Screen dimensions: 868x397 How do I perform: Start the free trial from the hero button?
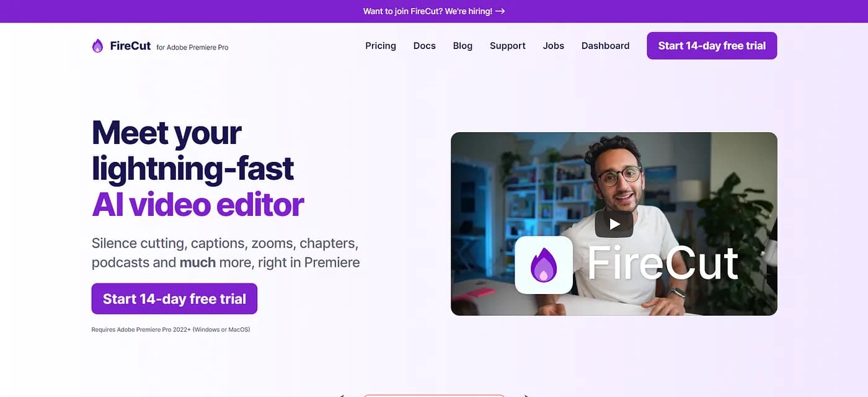tap(174, 299)
